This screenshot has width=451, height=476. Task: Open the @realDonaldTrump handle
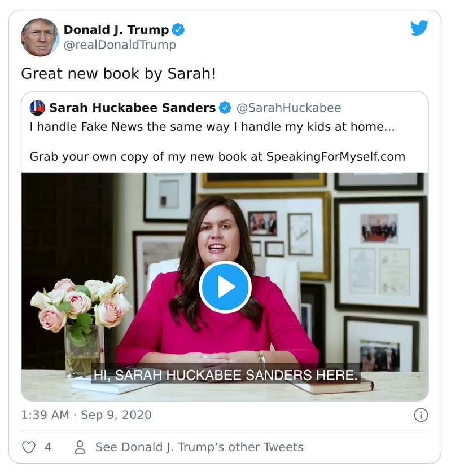120,45
